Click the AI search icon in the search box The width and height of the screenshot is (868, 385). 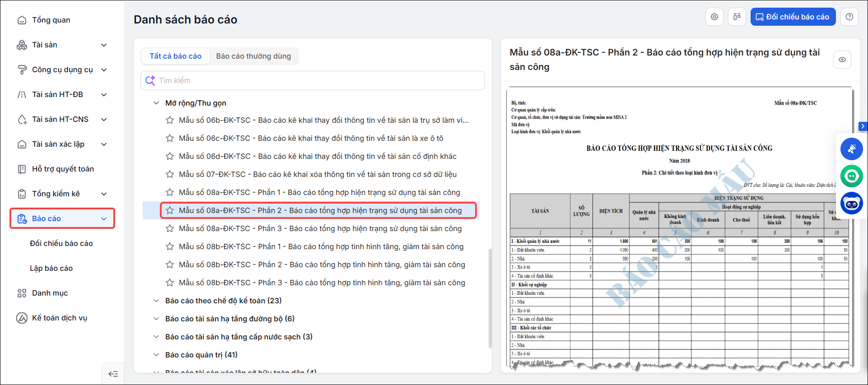(150, 80)
